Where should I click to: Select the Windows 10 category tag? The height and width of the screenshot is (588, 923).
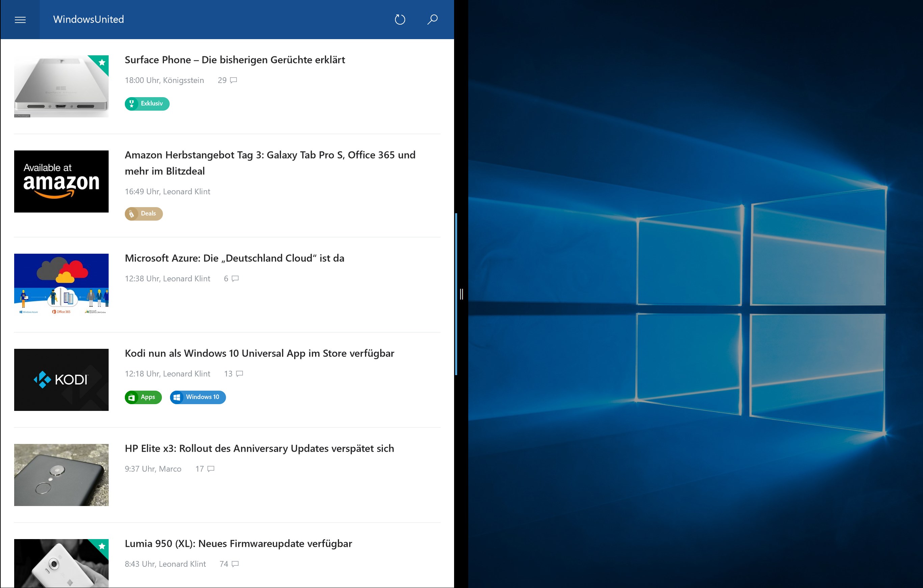click(198, 397)
